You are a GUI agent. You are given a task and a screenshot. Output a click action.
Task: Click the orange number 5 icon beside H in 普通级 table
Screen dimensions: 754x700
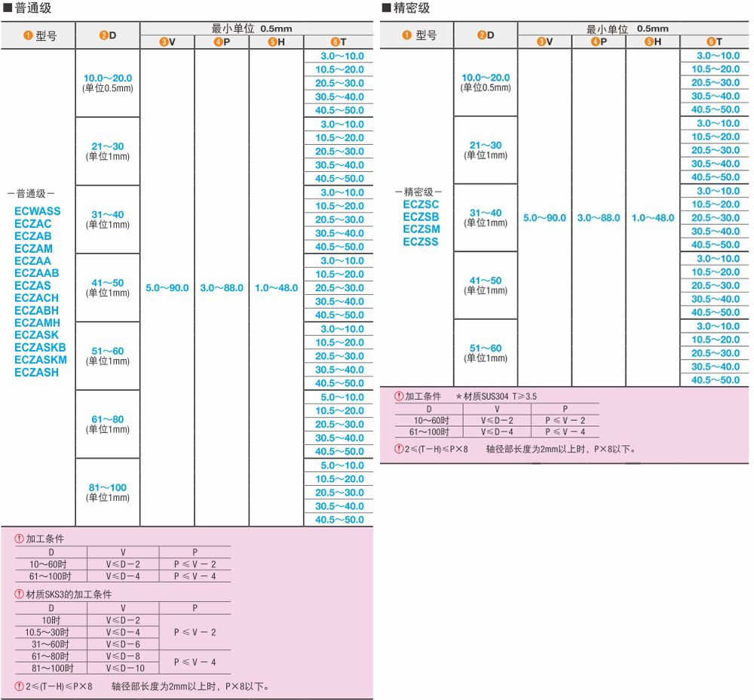(x=272, y=42)
